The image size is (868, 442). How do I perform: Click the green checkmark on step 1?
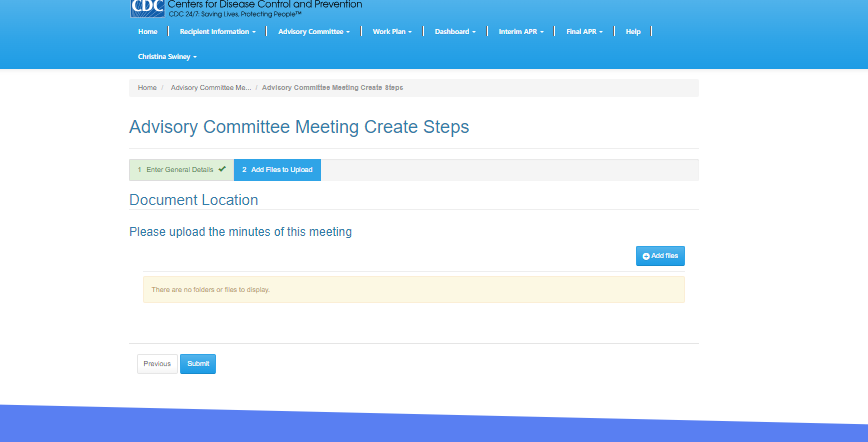coord(222,169)
